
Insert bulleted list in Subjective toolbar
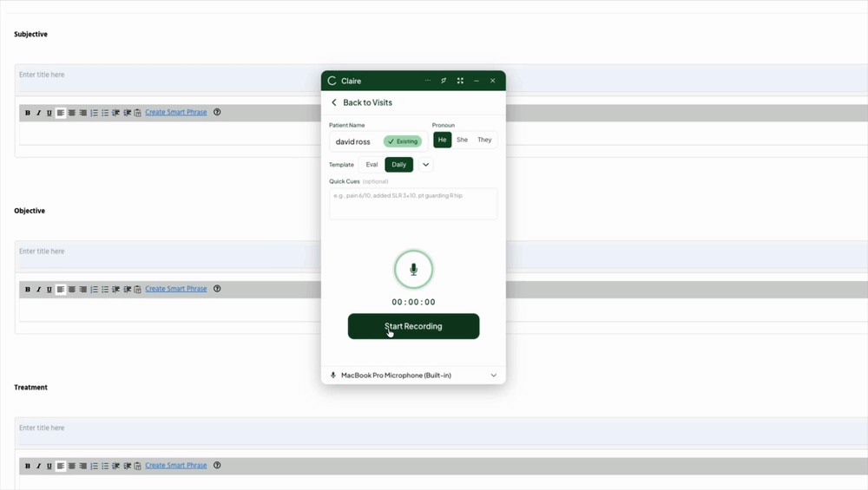coord(105,113)
